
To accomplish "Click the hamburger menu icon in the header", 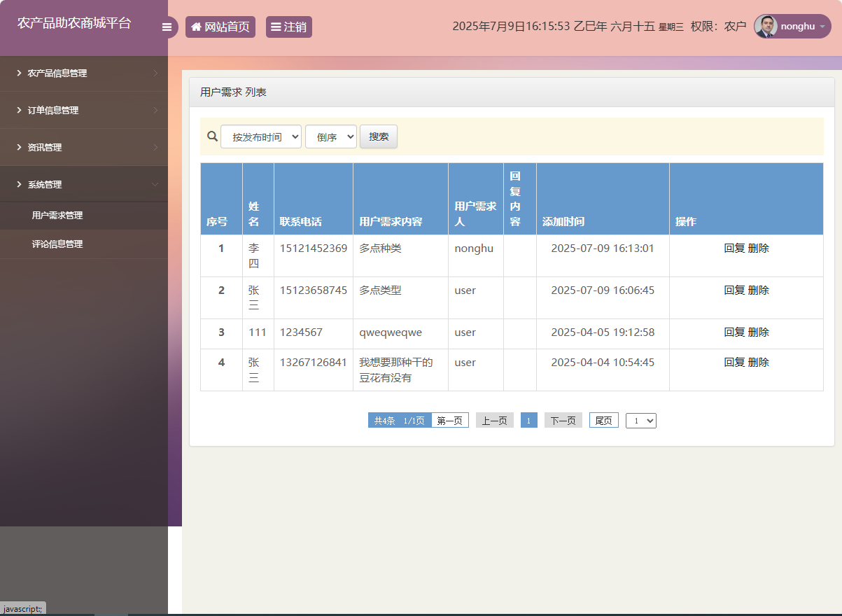I will point(167,26).
